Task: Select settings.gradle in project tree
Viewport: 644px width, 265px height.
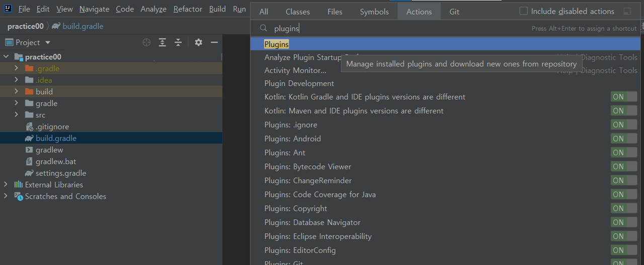Action: (x=61, y=173)
